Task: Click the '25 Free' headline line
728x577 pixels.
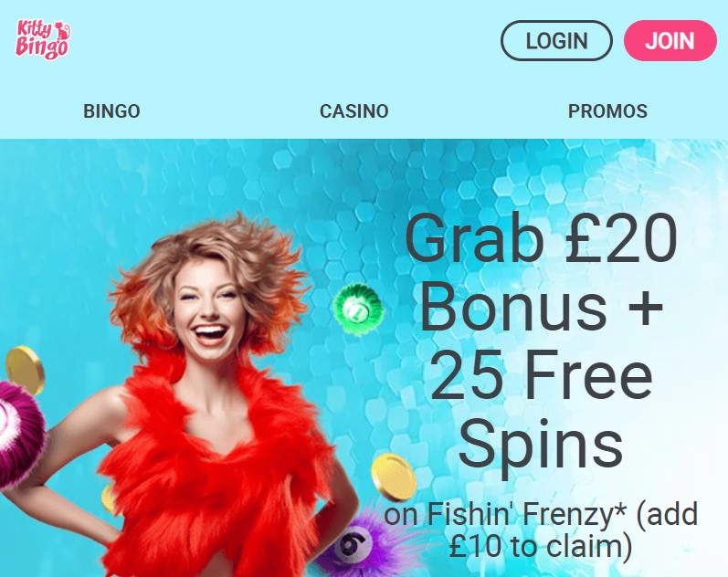Action: (x=541, y=375)
